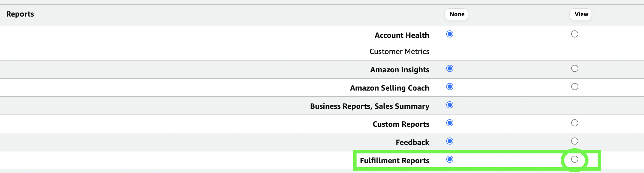Click the Fulfillment Reports label
The height and width of the screenshot is (173, 644).
coord(394,161)
